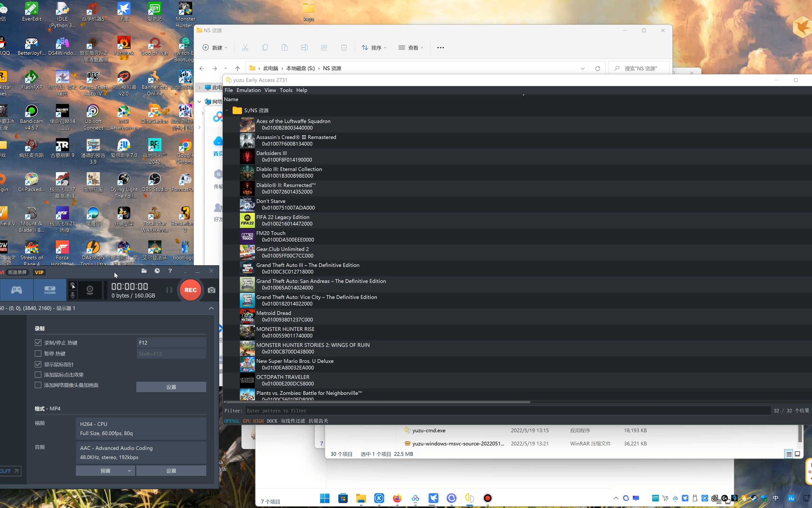Viewport: 812px width, 508px height.
Task: Open Microsoft Store from the taskbar
Action: click(x=343, y=498)
